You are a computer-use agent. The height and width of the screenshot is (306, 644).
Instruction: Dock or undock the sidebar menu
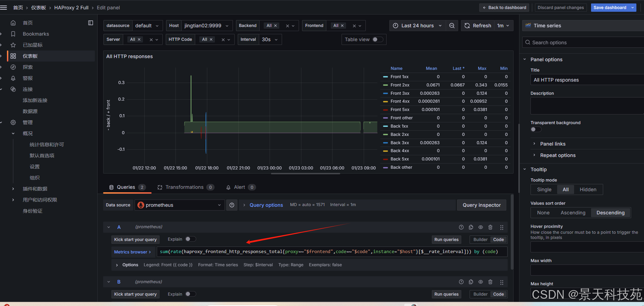point(91,23)
